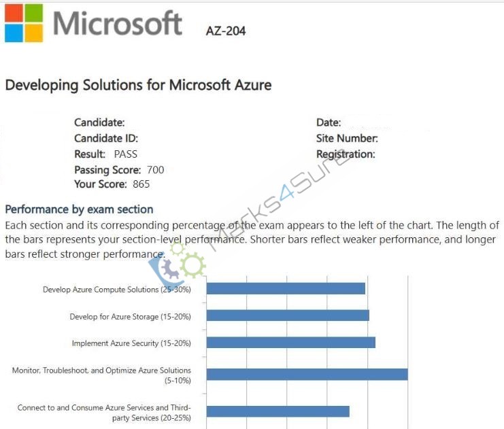Click the PASS result value
Screen dimensions: 504x429
click(x=126, y=154)
